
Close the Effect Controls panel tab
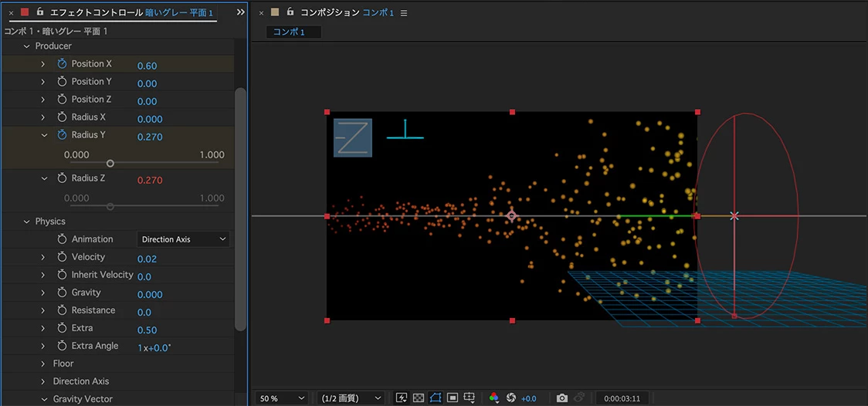[x=12, y=12]
